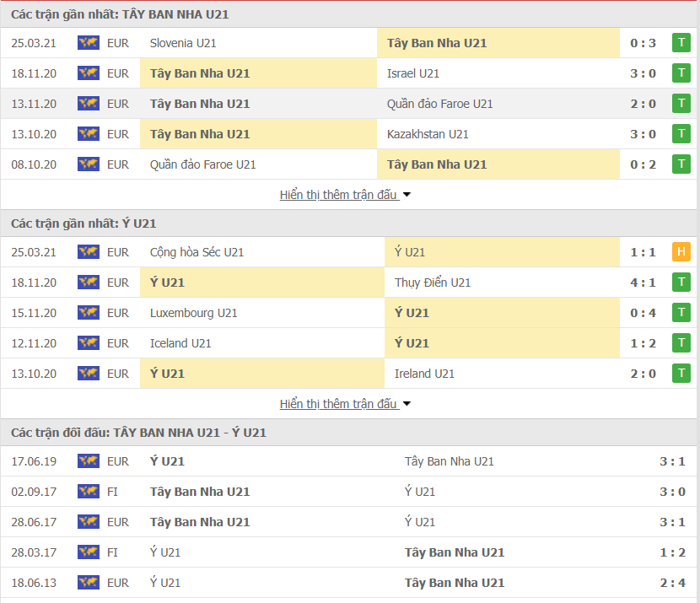Toggle highlight on Ý U21 row dated 15.11.20

pos(498,312)
